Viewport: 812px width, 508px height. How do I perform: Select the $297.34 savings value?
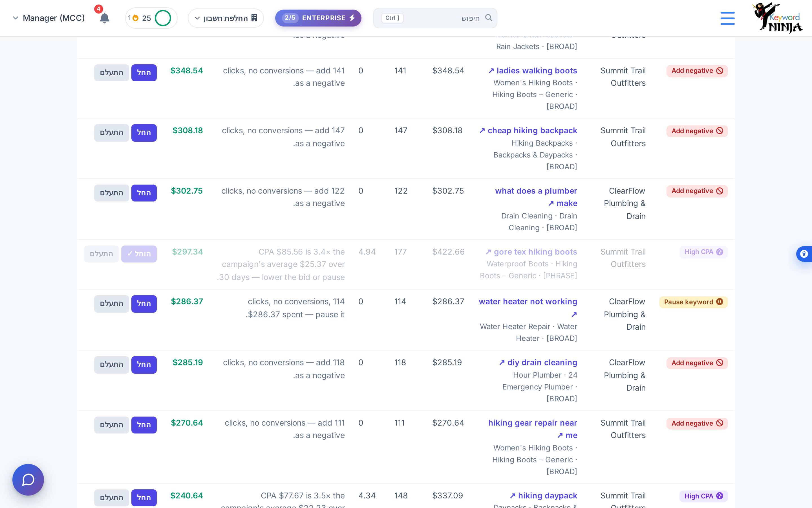[187, 252]
